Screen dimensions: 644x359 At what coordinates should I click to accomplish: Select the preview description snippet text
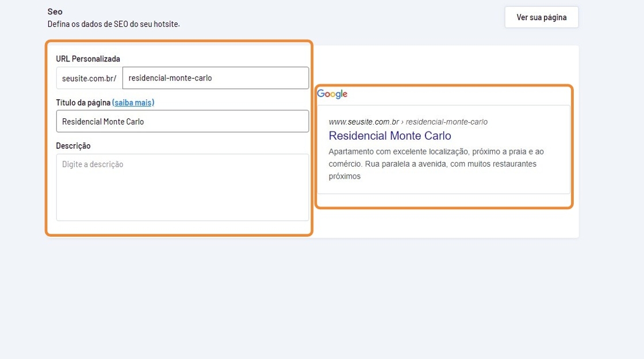coord(436,164)
